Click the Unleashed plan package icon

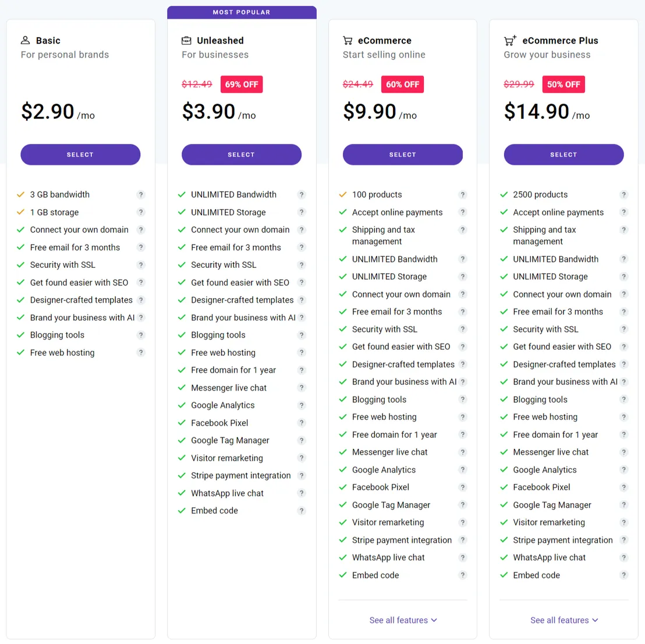click(x=186, y=40)
